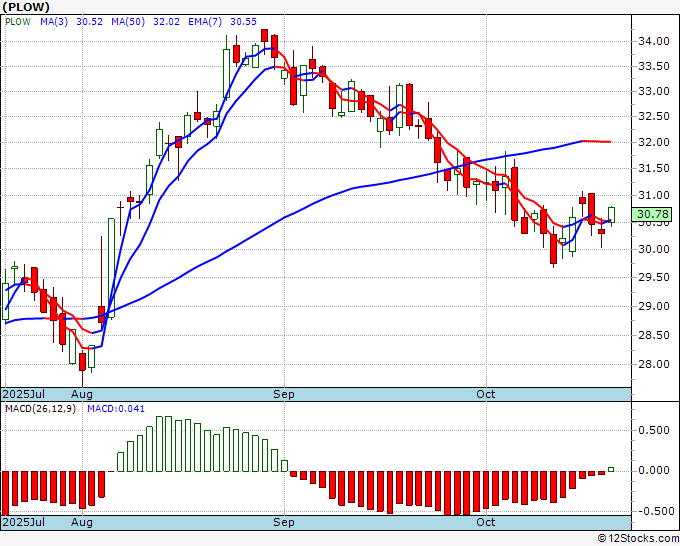Click the 28.50 price axis label
This screenshot has width=680, height=546.
click(654, 335)
